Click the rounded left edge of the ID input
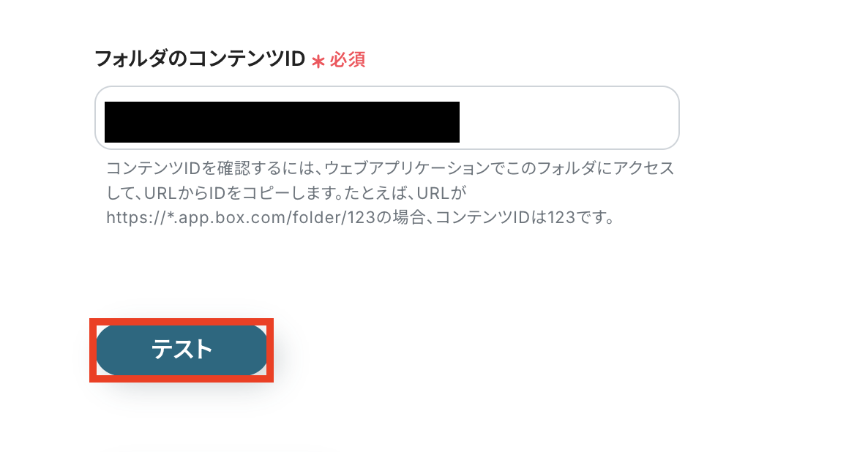The width and height of the screenshot is (868, 452). (99, 118)
